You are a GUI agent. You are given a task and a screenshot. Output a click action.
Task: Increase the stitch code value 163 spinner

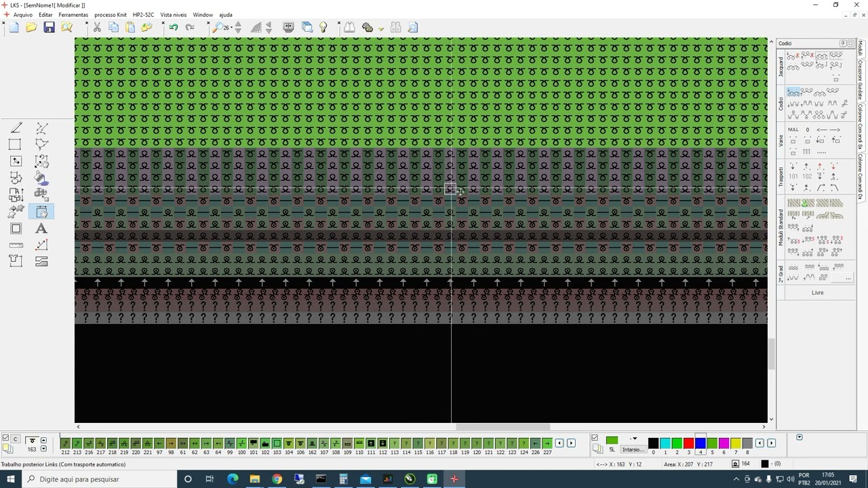pyautogui.click(x=43, y=439)
